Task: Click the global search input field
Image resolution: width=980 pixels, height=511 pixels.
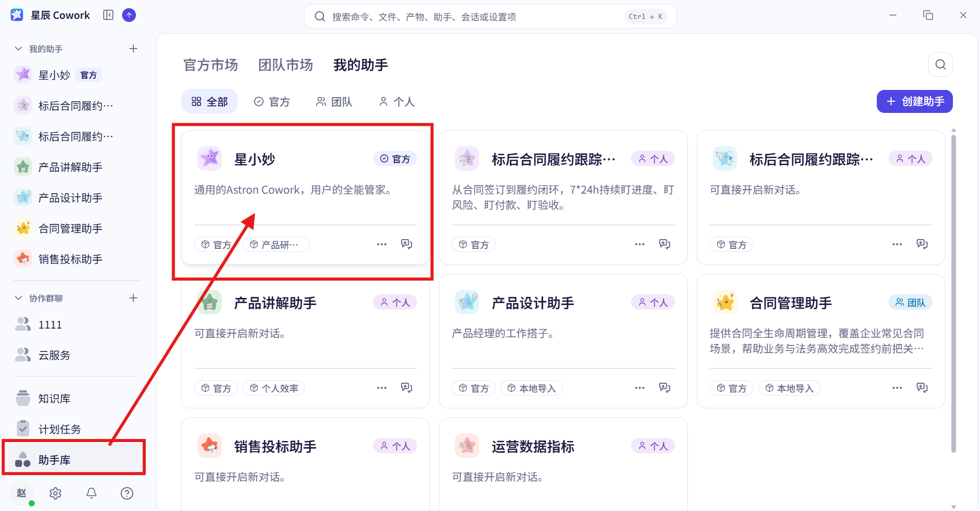Action: [491, 16]
